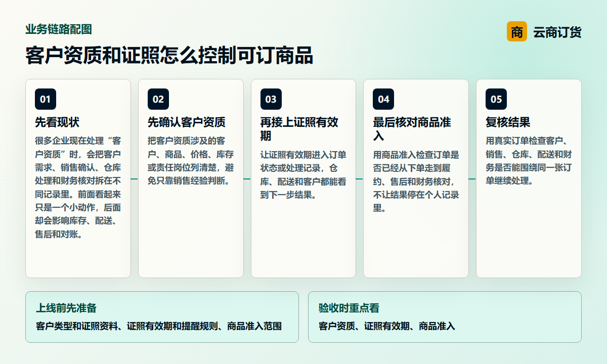Click the 云商订货 brand name

[x=557, y=32]
